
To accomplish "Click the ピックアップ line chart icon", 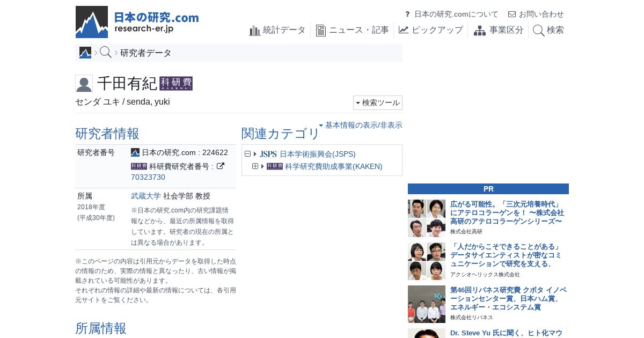I will (x=404, y=30).
